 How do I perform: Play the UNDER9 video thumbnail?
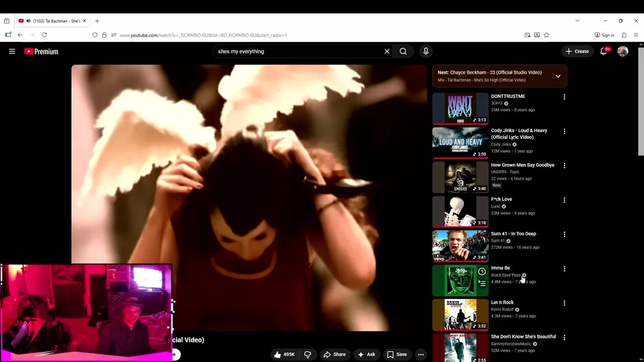point(460,177)
